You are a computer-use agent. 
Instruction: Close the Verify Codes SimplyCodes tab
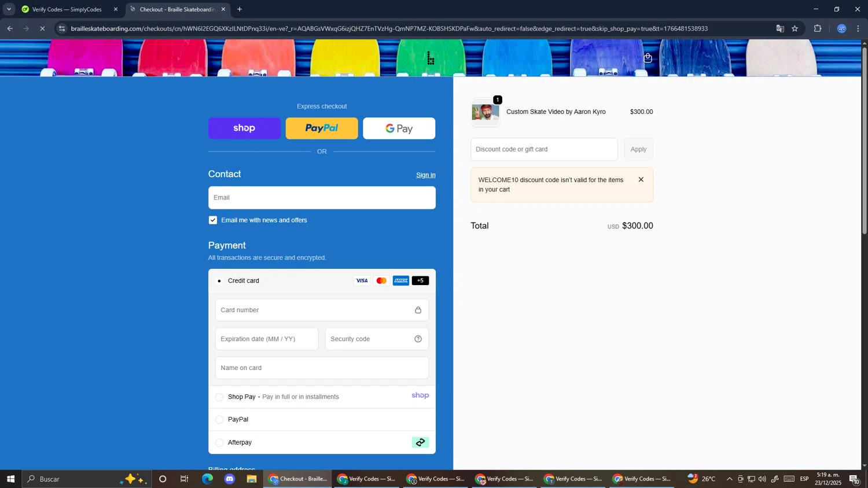pos(115,9)
